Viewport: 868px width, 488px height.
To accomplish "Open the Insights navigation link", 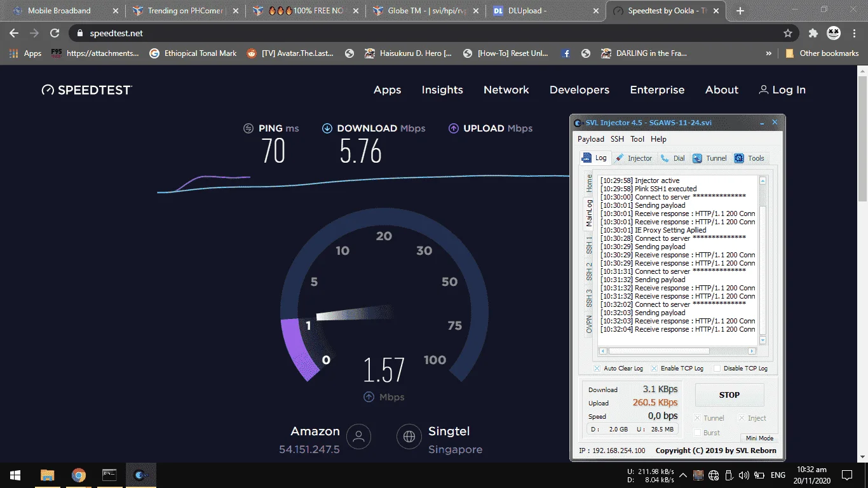I will [x=442, y=90].
